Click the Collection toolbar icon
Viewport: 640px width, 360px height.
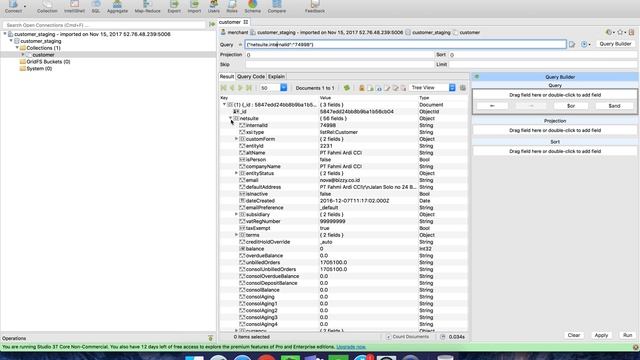pos(47,6)
